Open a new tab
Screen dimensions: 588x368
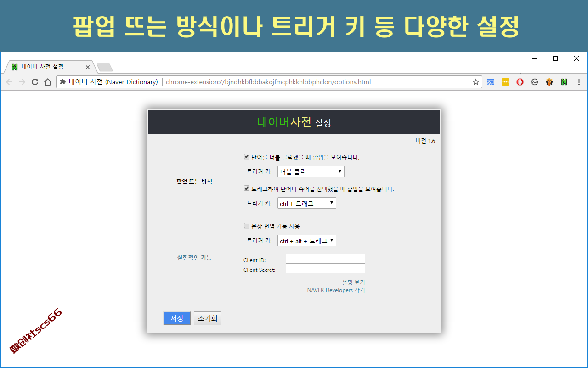coord(105,68)
